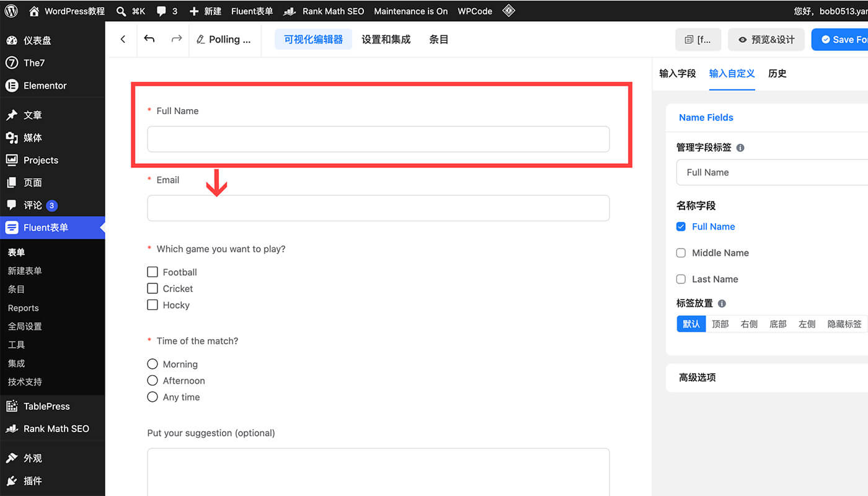Click the Projects icon in sidebar
The height and width of the screenshot is (496, 868).
coord(12,160)
